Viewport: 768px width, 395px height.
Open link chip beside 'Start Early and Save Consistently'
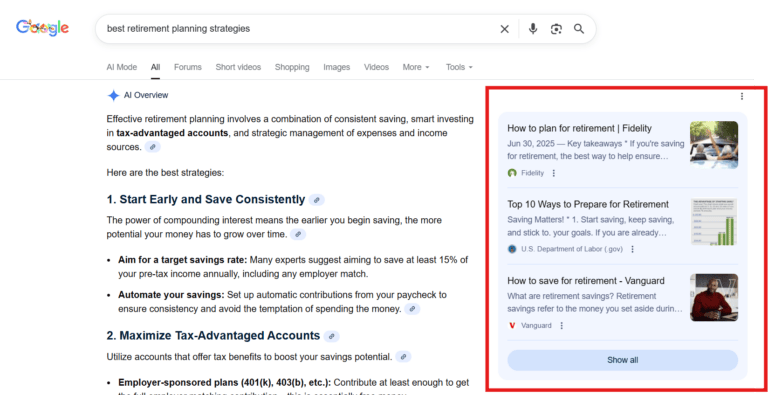click(x=317, y=200)
